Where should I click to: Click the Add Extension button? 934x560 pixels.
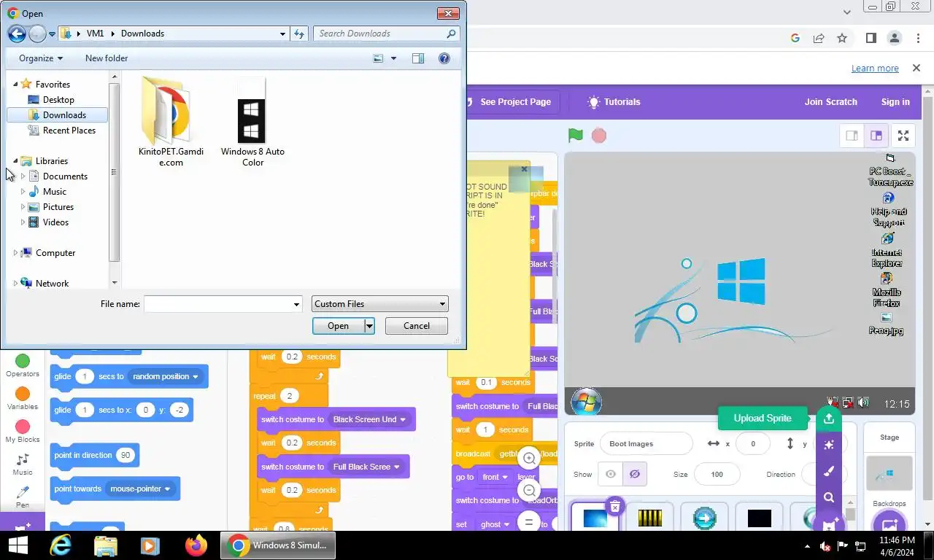[x=23, y=524]
